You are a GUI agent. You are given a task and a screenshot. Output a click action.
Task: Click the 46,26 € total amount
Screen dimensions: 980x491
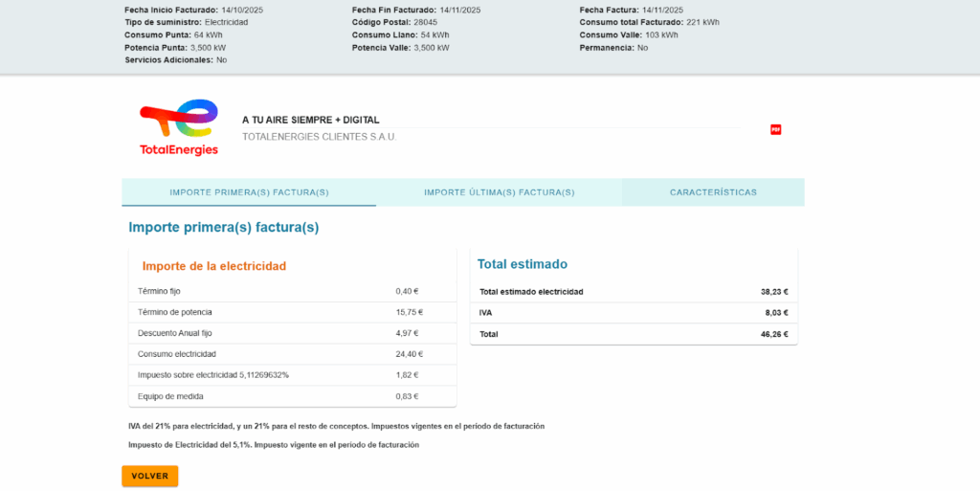(x=773, y=334)
